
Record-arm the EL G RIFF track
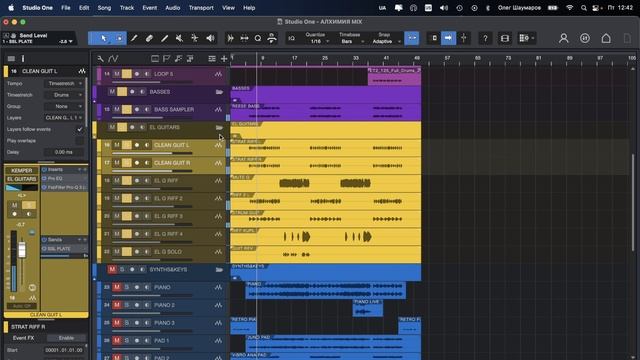137,180
